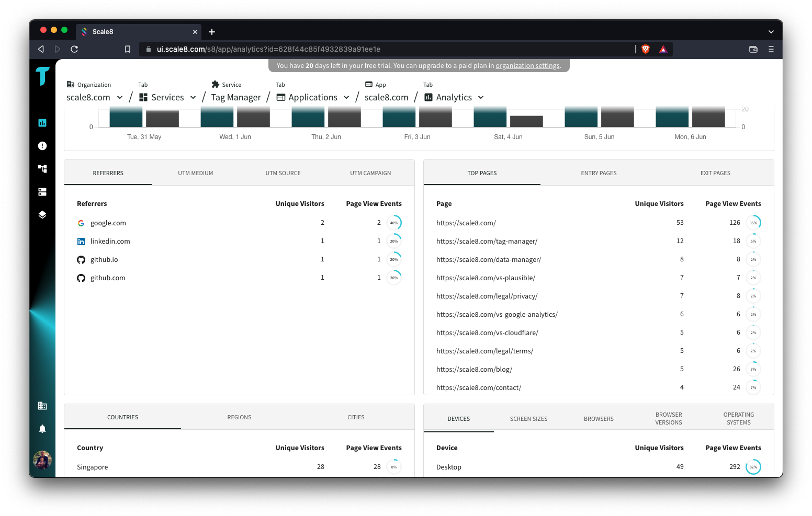Open the browser tab search chevron

(x=771, y=32)
